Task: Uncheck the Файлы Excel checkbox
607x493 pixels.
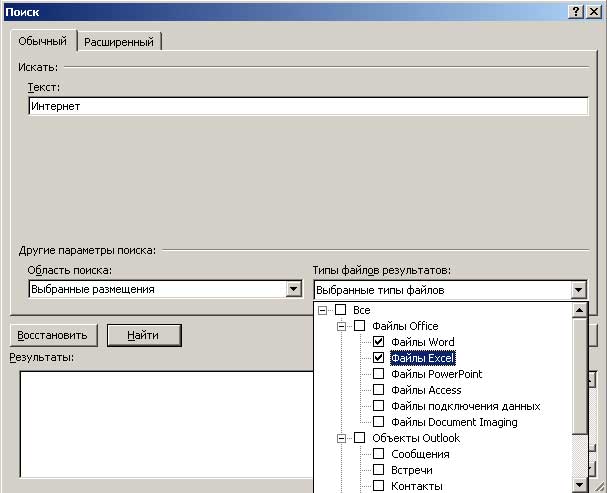Action: click(378, 358)
